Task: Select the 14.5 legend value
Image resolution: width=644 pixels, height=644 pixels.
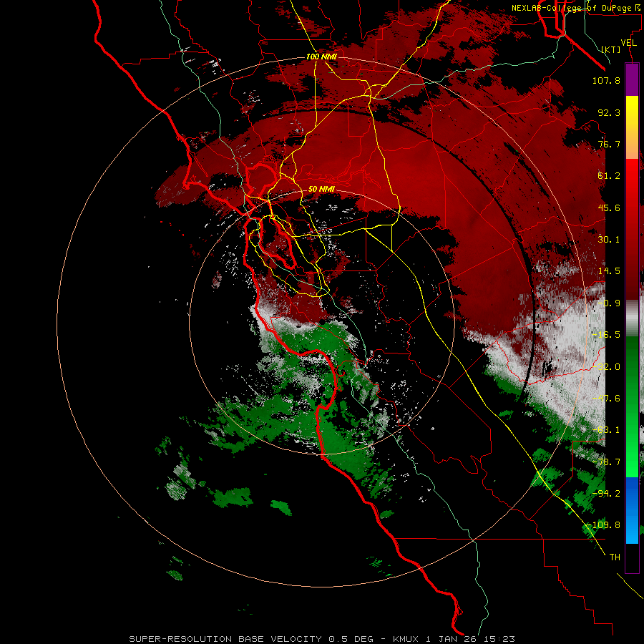Action: (x=609, y=271)
